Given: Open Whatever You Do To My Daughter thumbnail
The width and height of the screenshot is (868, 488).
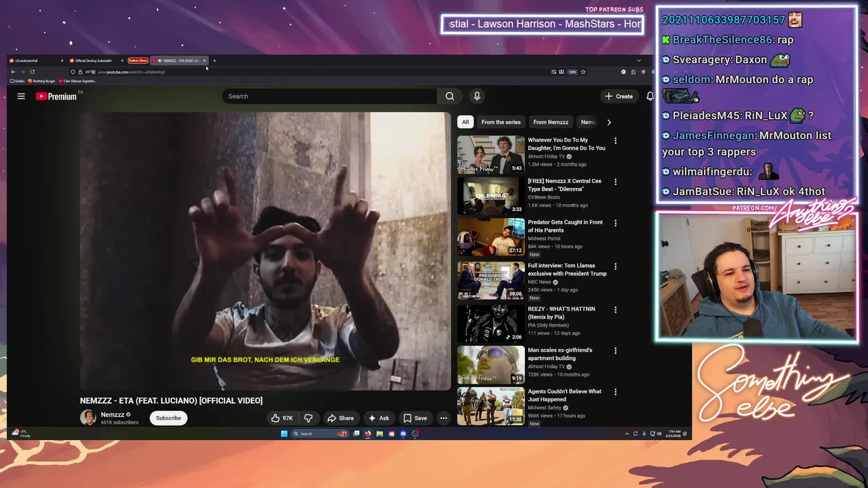Looking at the screenshot, I should pos(491,155).
